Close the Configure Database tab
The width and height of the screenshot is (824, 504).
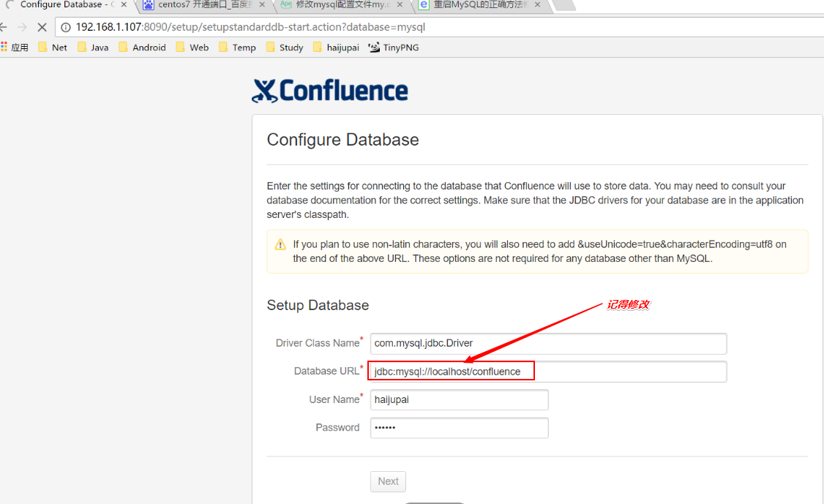124,4
